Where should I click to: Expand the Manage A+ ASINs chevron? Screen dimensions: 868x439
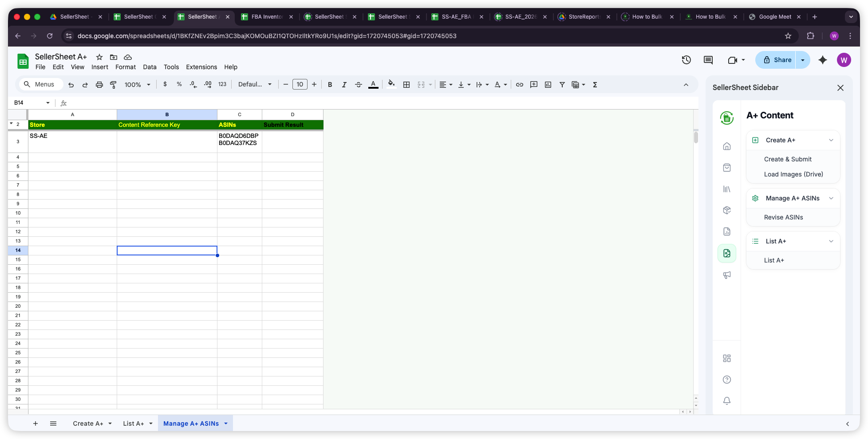[x=832, y=198]
